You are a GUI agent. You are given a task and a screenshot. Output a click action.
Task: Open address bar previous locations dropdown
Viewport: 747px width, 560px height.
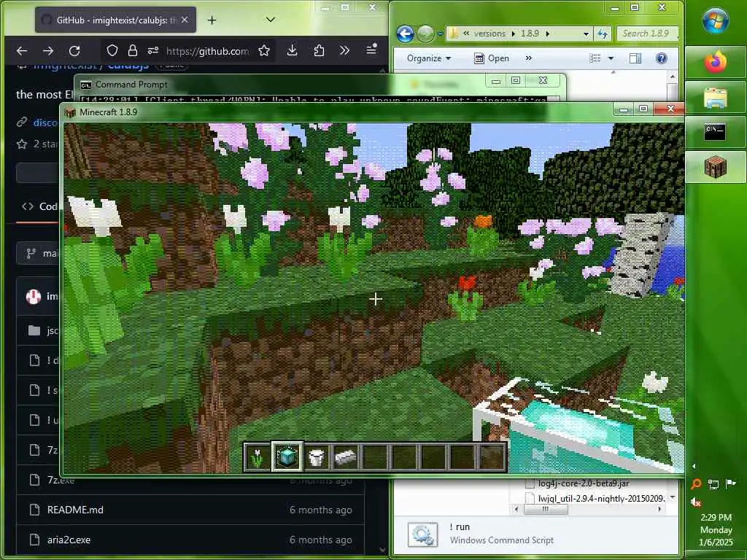click(x=586, y=34)
